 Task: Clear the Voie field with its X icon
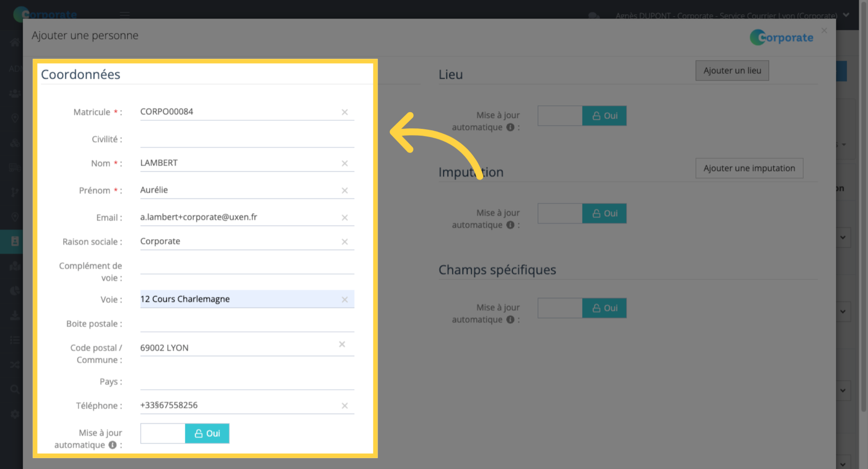(x=344, y=300)
